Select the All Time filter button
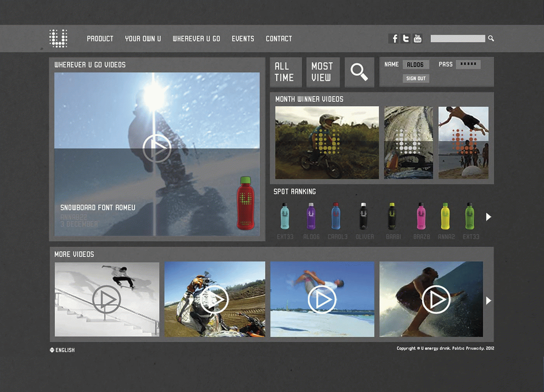Screen dimensions: 544x392 [286, 72]
